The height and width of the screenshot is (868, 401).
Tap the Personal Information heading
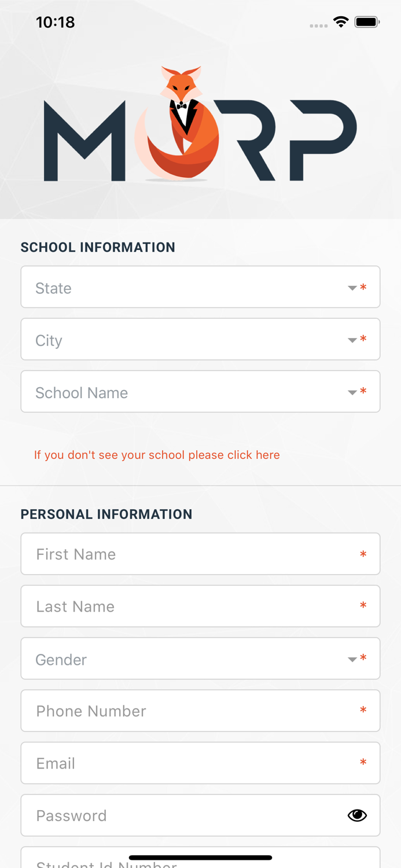pos(106,514)
